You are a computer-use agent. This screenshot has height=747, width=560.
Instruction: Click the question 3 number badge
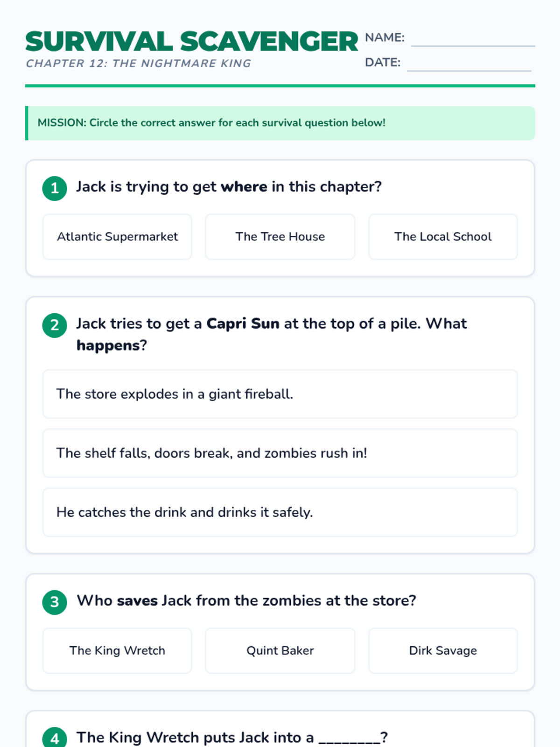point(55,602)
